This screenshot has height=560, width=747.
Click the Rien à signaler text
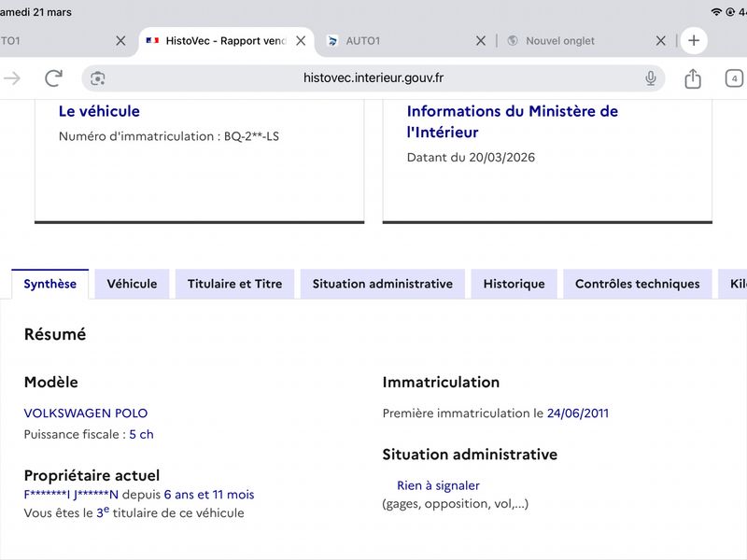pos(438,485)
